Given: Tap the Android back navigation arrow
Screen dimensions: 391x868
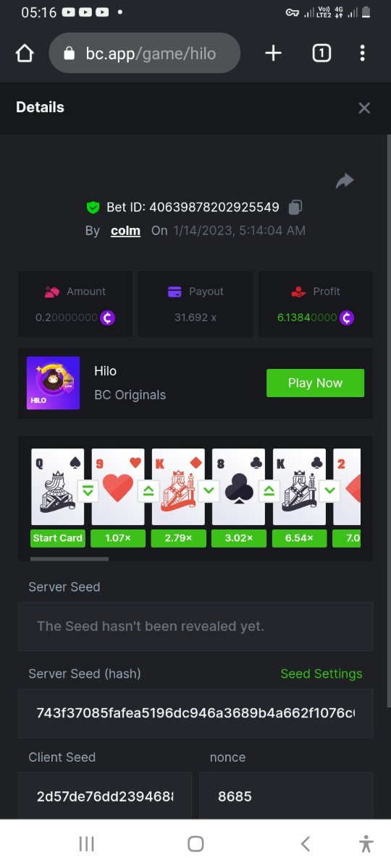Looking at the screenshot, I should [x=306, y=843].
